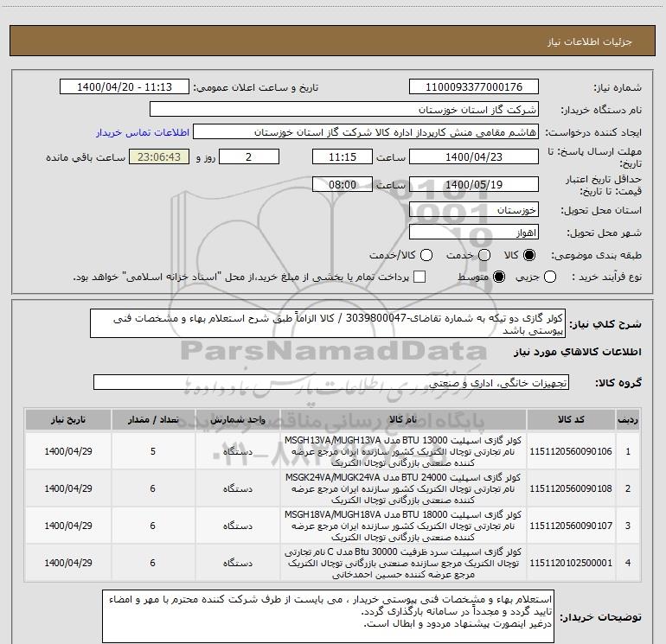Click quantity 5 in row 1

point(153,451)
